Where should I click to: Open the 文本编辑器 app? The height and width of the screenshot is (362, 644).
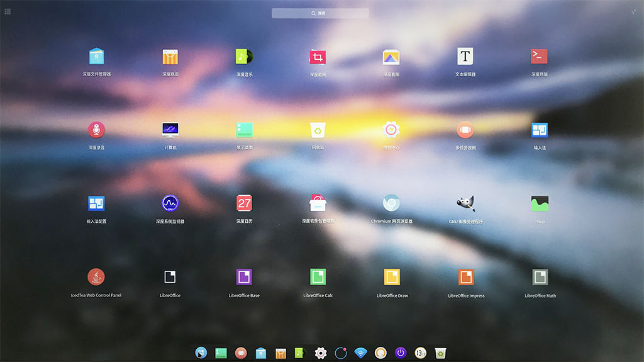pyautogui.click(x=465, y=57)
